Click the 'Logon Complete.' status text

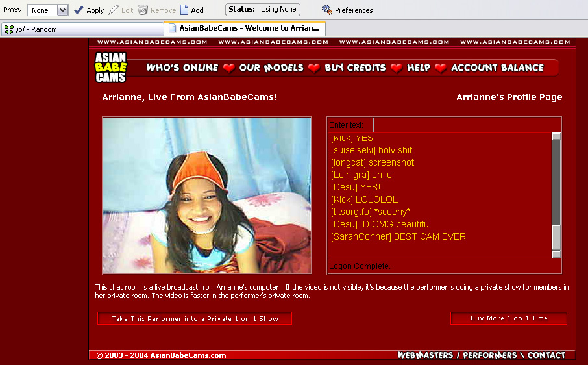tap(360, 266)
